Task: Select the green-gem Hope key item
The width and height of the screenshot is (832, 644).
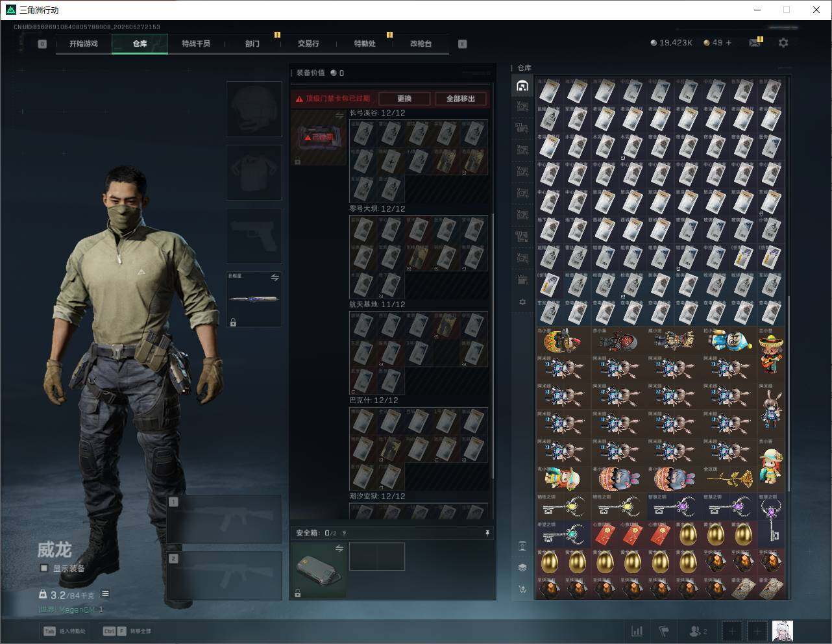Action: coord(563,534)
